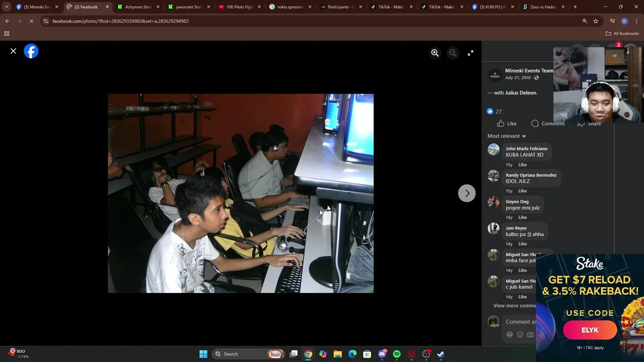Open the Chrome profile avatar
This screenshot has width=644, height=362.
(x=624, y=21)
